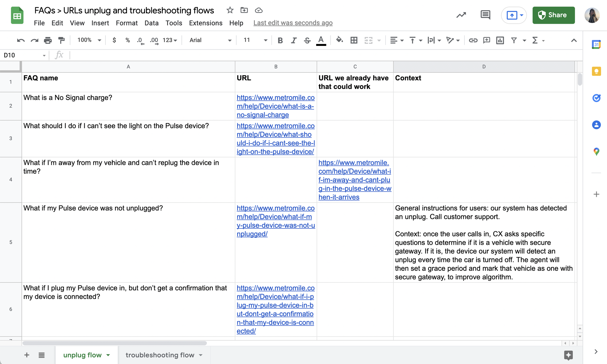Image resolution: width=607 pixels, height=364 pixels.
Task: Open the horizontal align dropdown
Action: [396, 40]
